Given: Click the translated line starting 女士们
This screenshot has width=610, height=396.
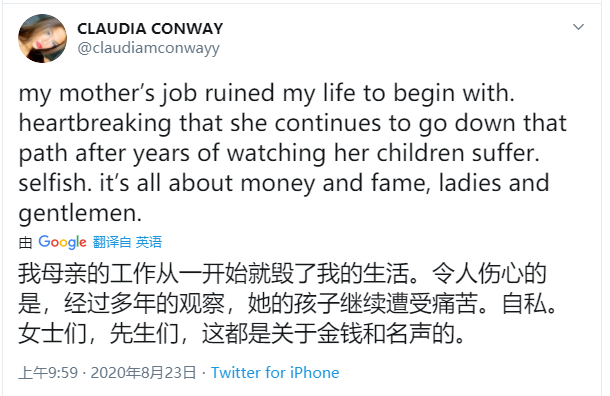Looking at the screenshot, I should (x=241, y=334).
